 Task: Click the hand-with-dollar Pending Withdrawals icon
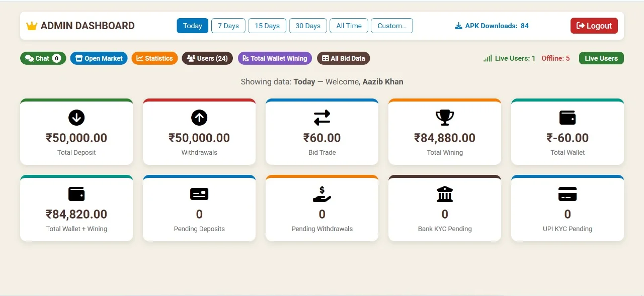click(322, 194)
